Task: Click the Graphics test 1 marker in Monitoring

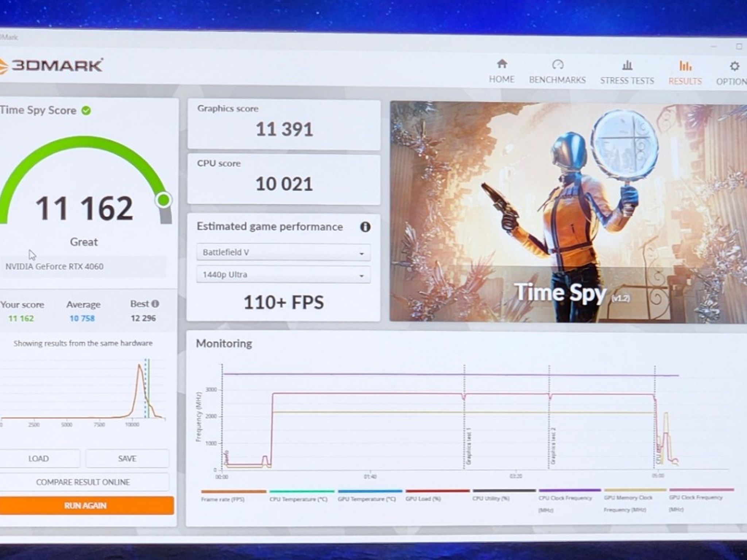Action: coord(468,446)
